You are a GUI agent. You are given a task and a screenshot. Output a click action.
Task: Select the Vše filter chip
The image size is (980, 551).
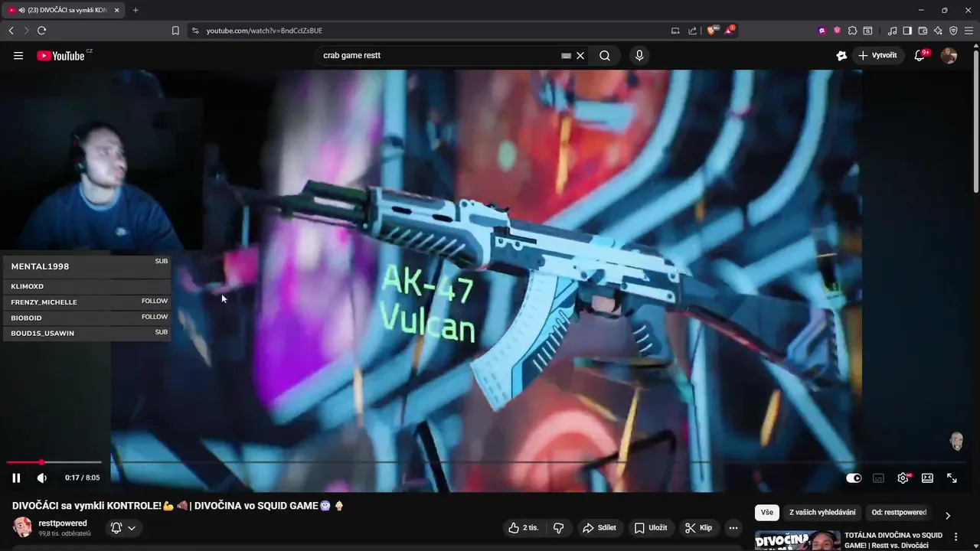click(767, 512)
